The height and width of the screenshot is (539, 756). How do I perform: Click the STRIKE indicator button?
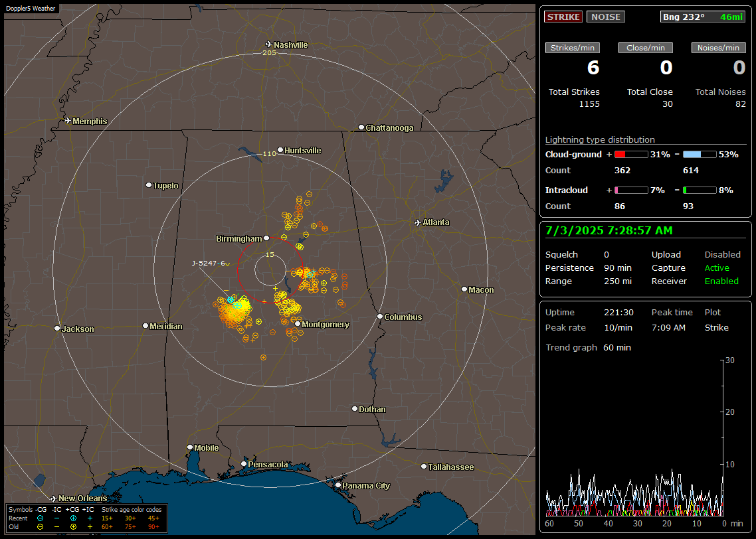[563, 17]
